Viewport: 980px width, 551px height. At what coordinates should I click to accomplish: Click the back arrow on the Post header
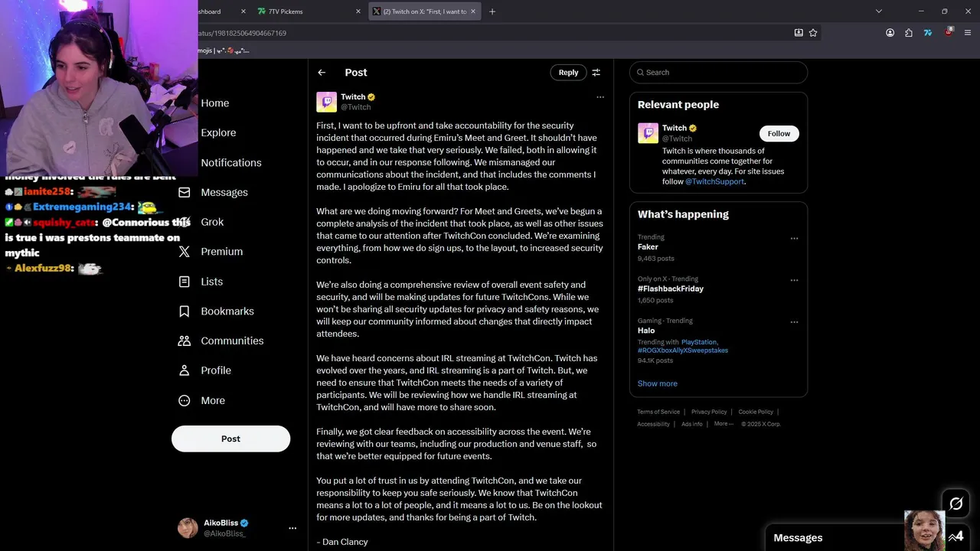[x=322, y=72]
